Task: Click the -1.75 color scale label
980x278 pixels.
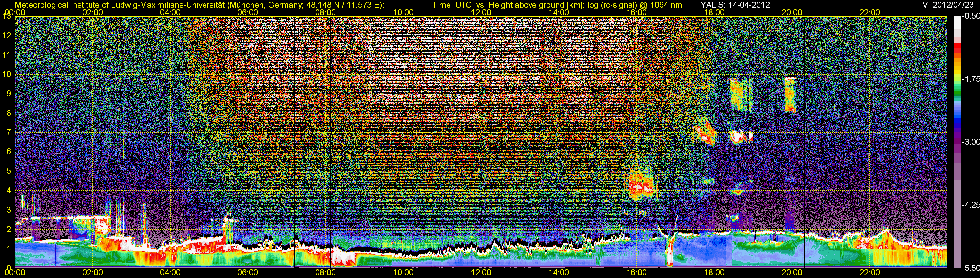Action: click(971, 79)
